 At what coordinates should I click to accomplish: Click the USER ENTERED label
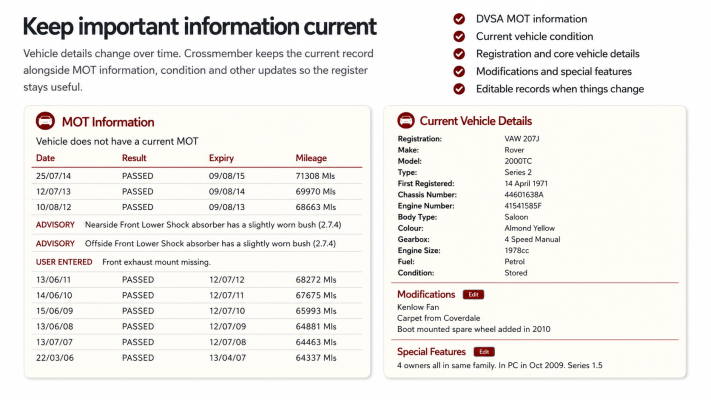[64, 262]
